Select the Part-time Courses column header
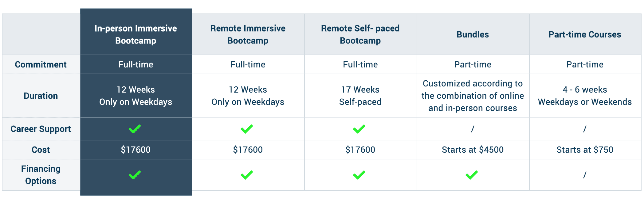The image size is (644, 206). click(585, 34)
